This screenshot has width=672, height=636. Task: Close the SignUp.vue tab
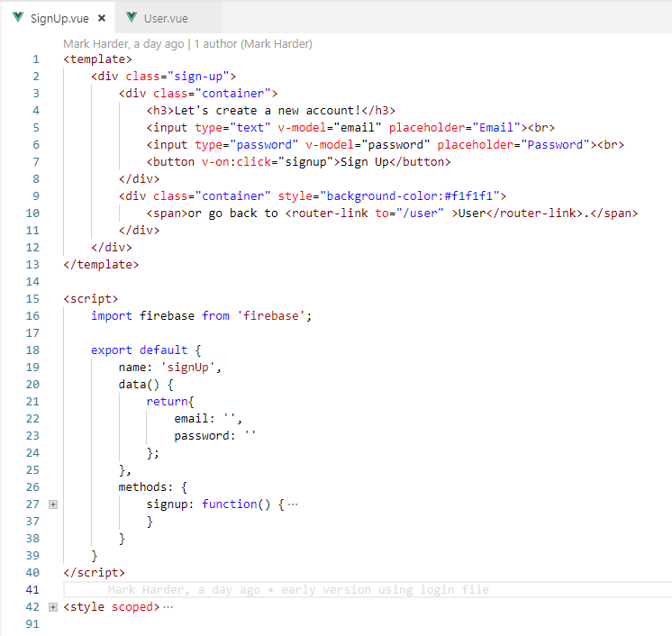click(102, 18)
